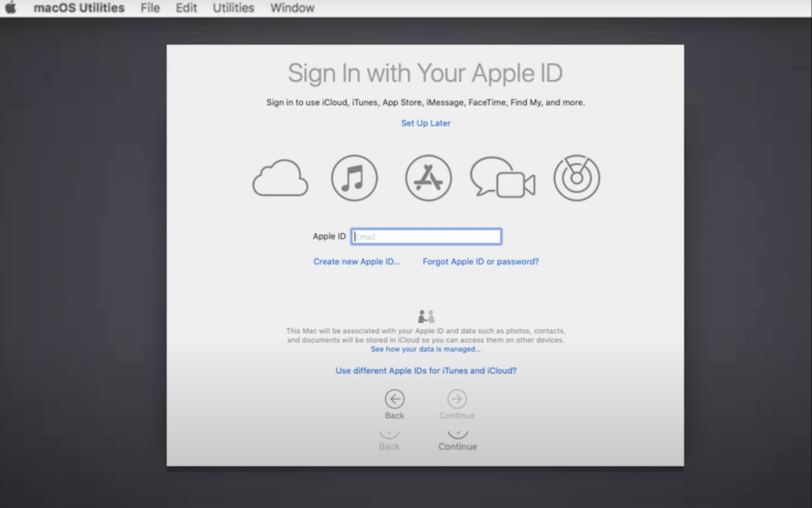Click the 'This Mac will be associated' notice
The width and height of the screenshot is (812, 508).
(426, 335)
